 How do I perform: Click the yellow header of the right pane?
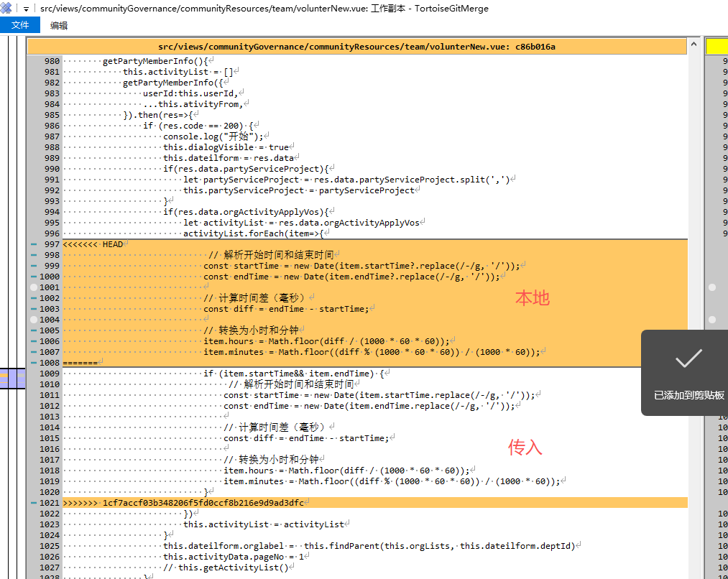(x=717, y=47)
